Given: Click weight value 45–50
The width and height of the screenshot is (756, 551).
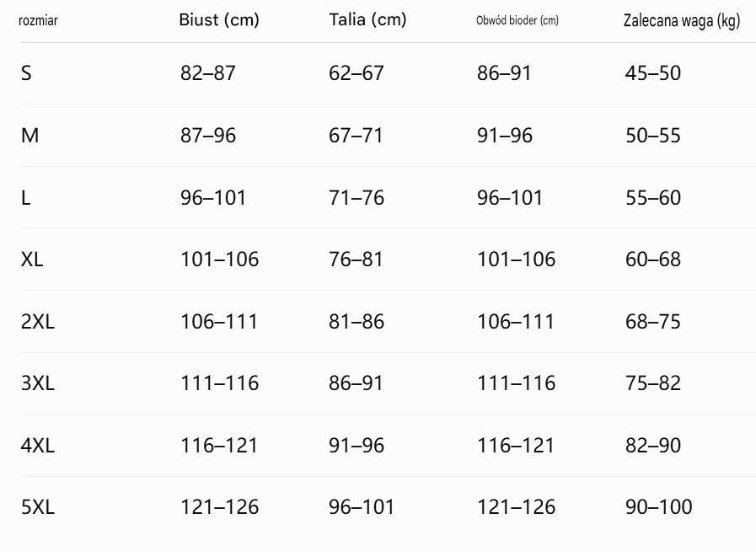Looking at the screenshot, I should (653, 73).
